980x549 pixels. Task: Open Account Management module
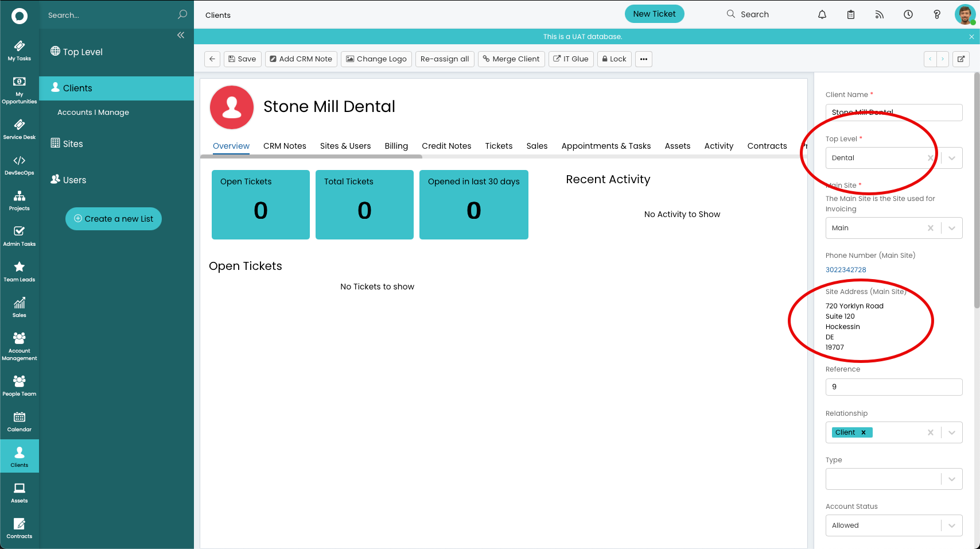[20, 346]
